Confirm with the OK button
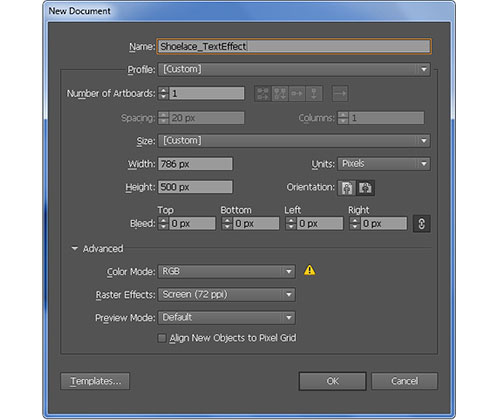This screenshot has height=420, width=500. (332, 381)
